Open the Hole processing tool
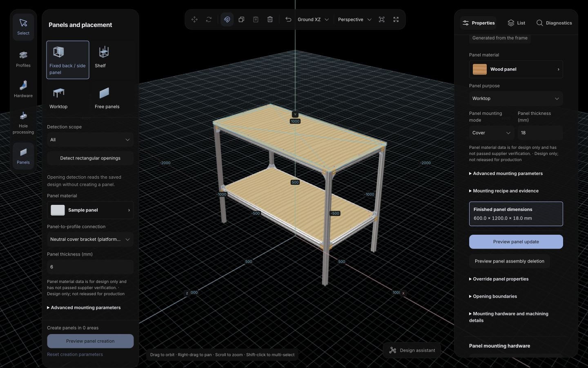588x368 pixels. [23, 123]
